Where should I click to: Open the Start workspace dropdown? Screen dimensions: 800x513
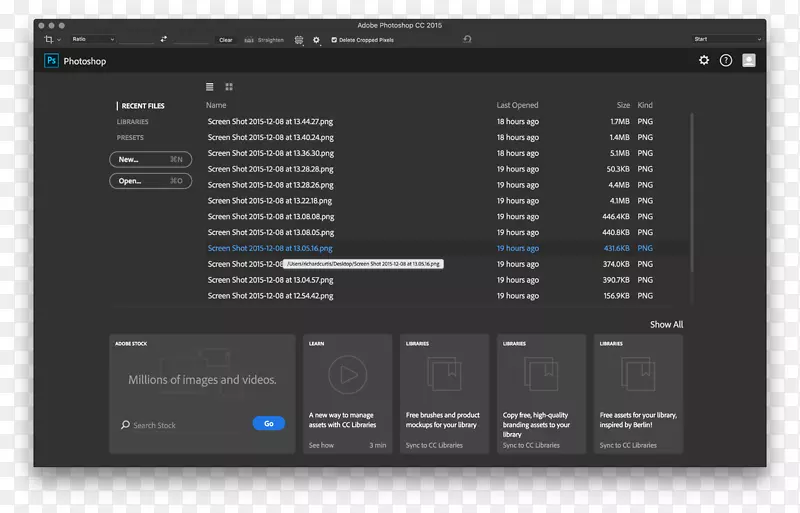(726, 39)
